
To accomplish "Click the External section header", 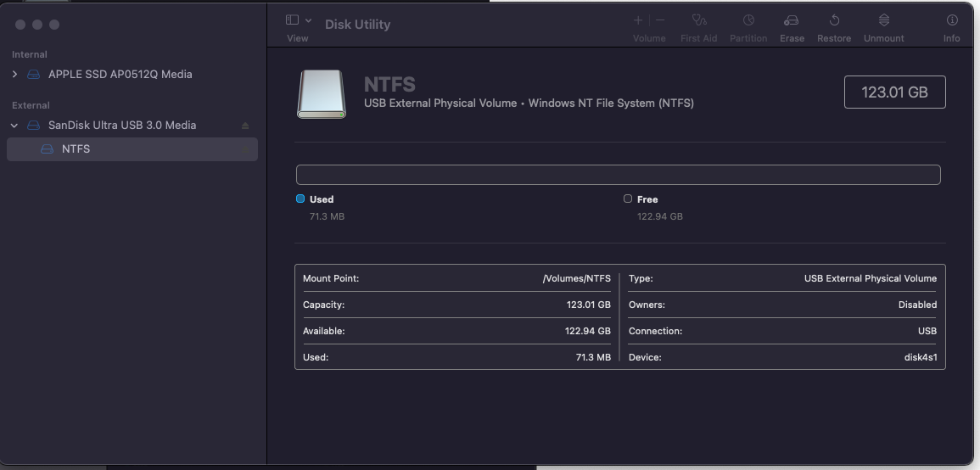I will click(31, 106).
